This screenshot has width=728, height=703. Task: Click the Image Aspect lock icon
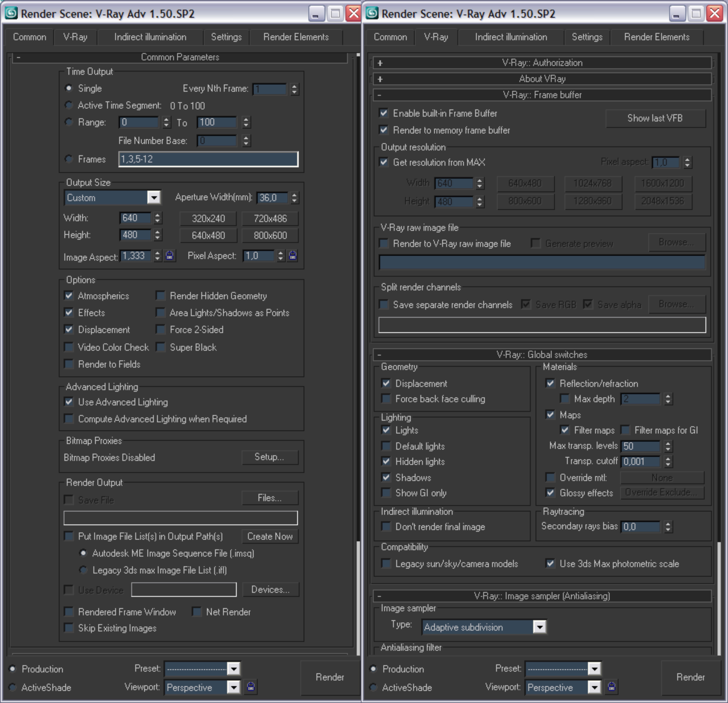tap(169, 255)
